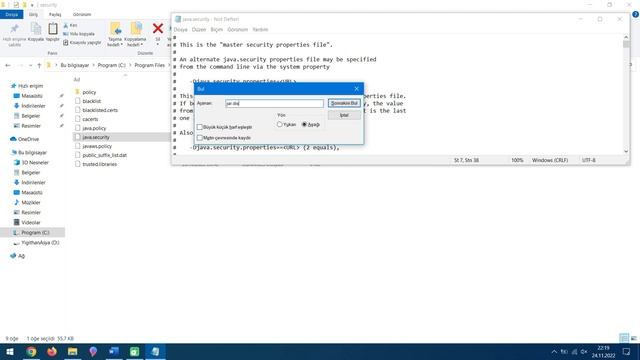Click Program (C:) in address breadcrumb
640x360 pixels.
(111, 65)
